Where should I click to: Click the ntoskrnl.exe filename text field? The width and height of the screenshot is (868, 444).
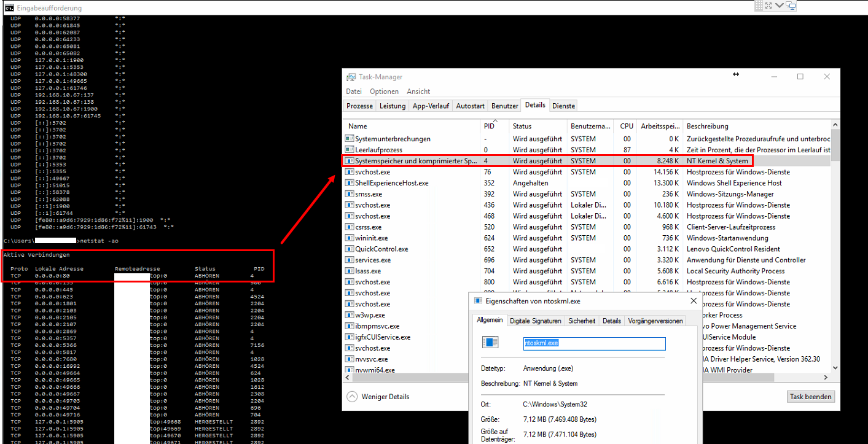click(x=593, y=343)
